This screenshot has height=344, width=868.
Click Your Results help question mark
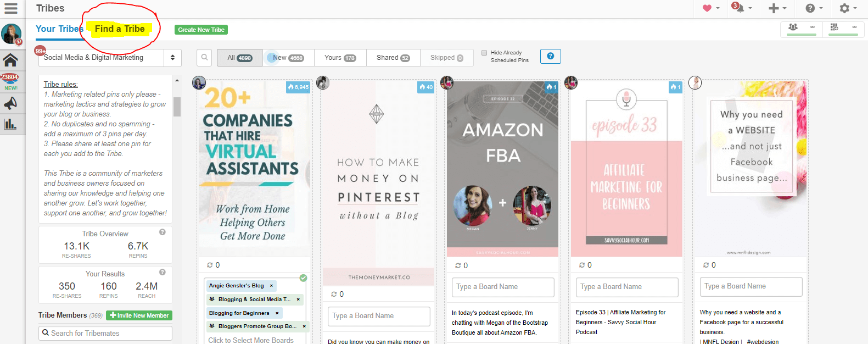[x=163, y=272]
